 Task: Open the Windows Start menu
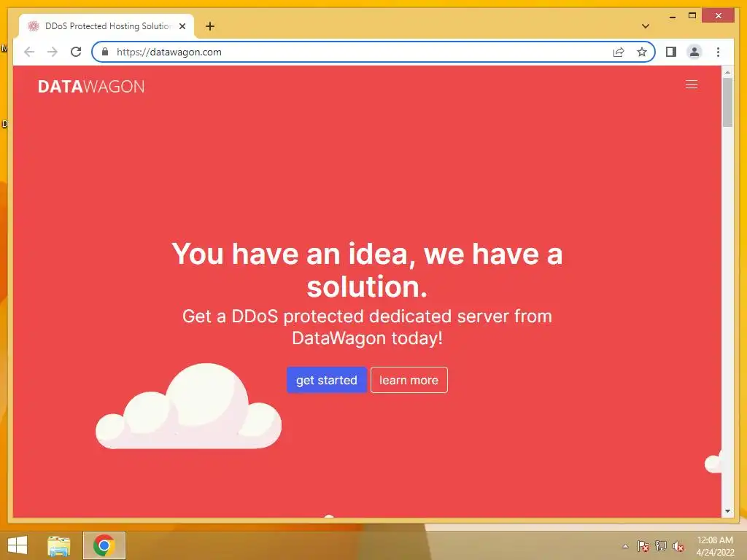pyautogui.click(x=18, y=545)
